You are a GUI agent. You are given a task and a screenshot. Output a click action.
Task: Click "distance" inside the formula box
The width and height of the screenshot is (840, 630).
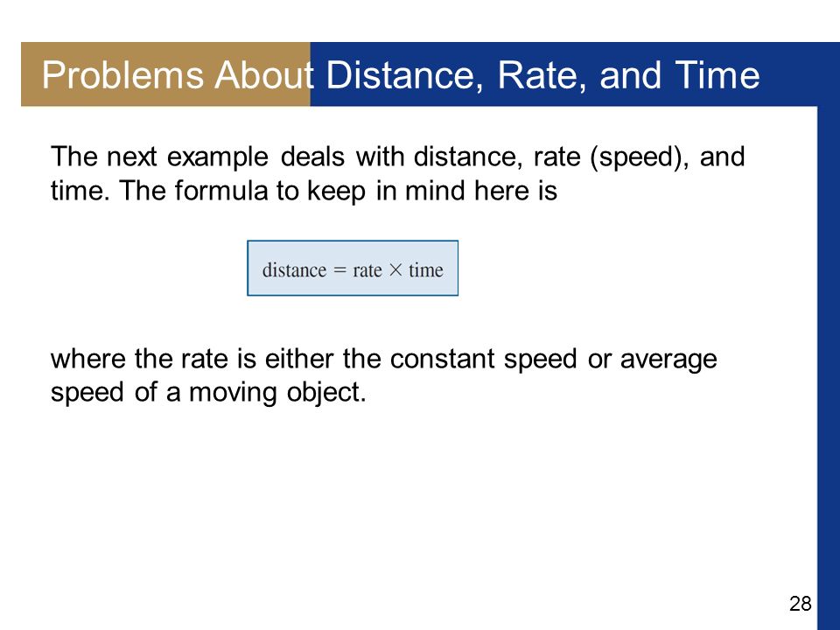tap(294, 269)
